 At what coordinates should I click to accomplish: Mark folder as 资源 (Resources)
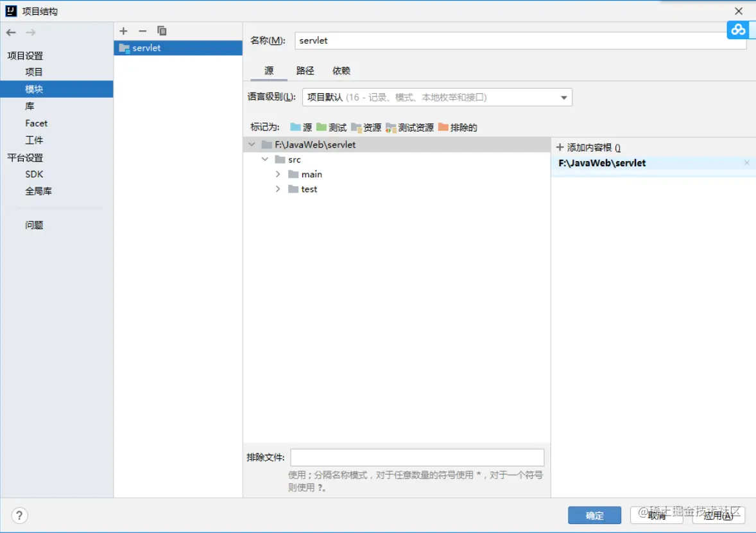pos(366,127)
